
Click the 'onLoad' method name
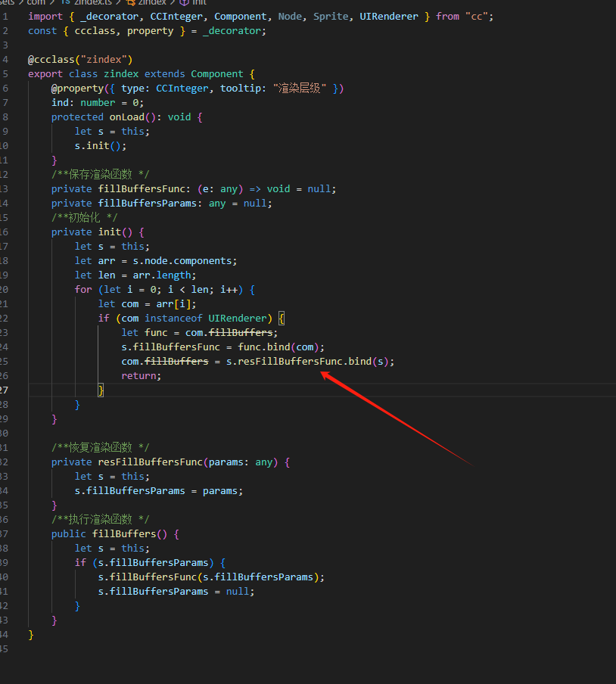click(127, 117)
